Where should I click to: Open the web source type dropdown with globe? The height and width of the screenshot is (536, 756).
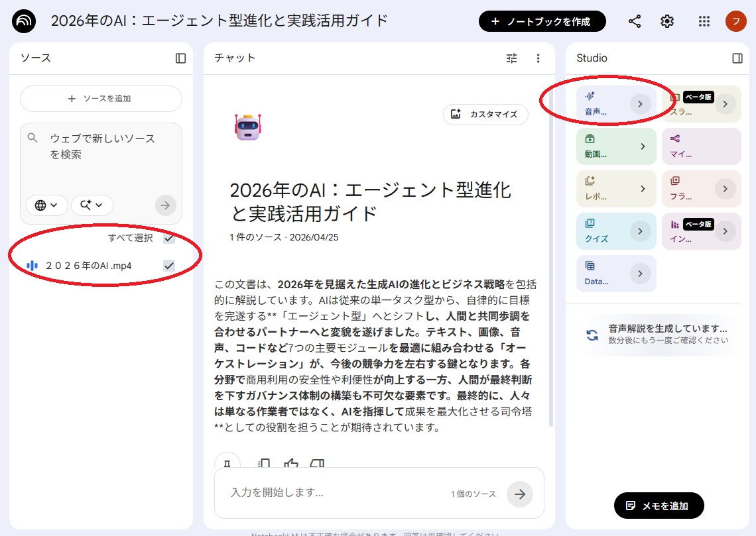coord(46,205)
